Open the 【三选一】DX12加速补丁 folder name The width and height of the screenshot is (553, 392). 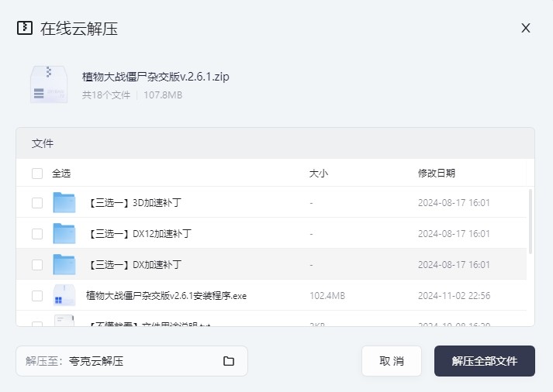pos(140,234)
